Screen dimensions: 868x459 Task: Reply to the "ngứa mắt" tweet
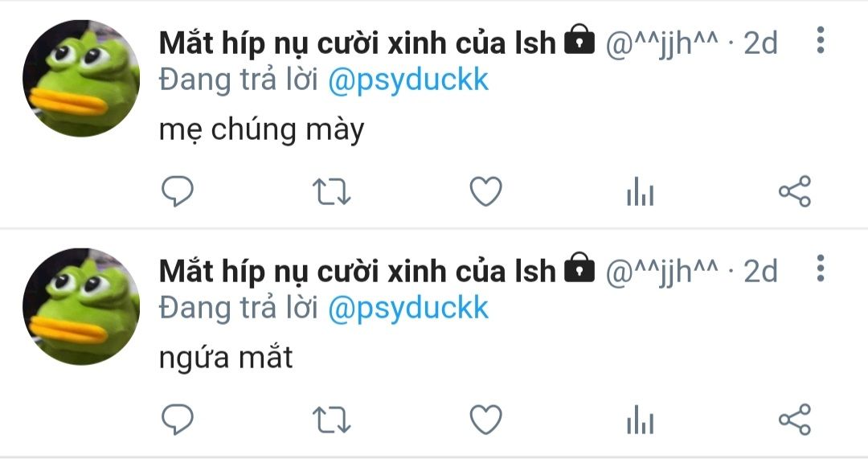[177, 420]
